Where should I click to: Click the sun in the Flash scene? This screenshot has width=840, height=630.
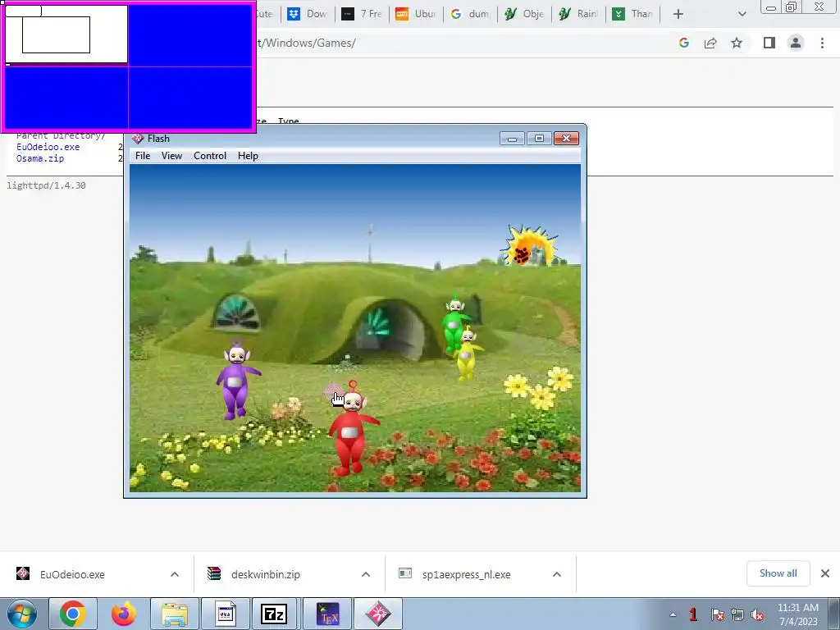click(x=530, y=247)
